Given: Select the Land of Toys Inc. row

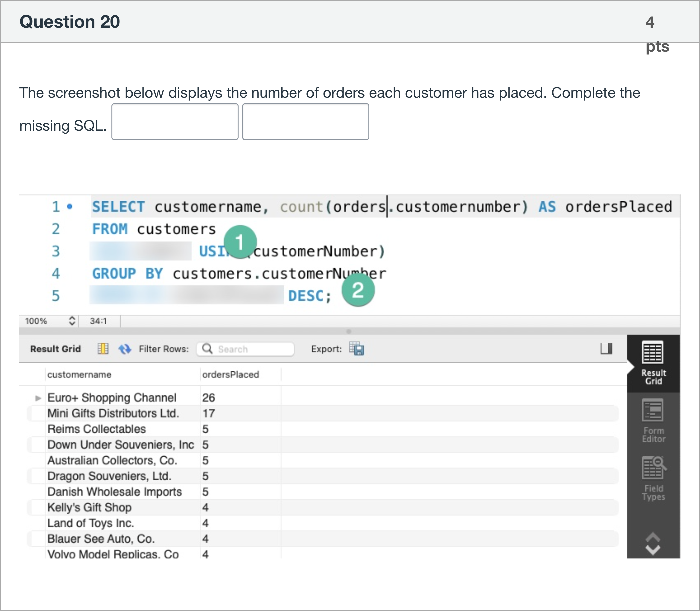Looking at the screenshot, I should tap(323, 523).
